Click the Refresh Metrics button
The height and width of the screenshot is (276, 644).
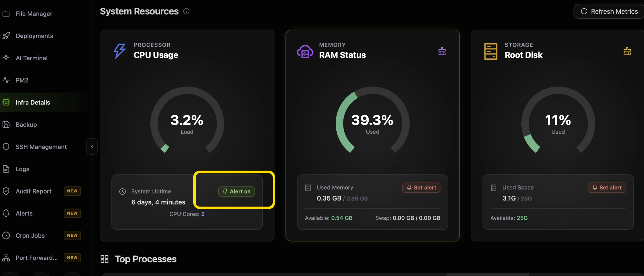click(609, 11)
